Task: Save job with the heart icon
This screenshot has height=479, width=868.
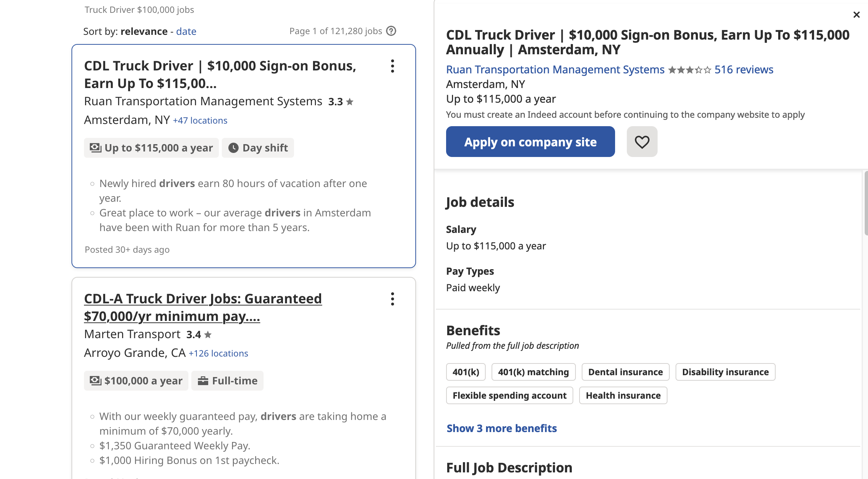Action: [x=642, y=142]
